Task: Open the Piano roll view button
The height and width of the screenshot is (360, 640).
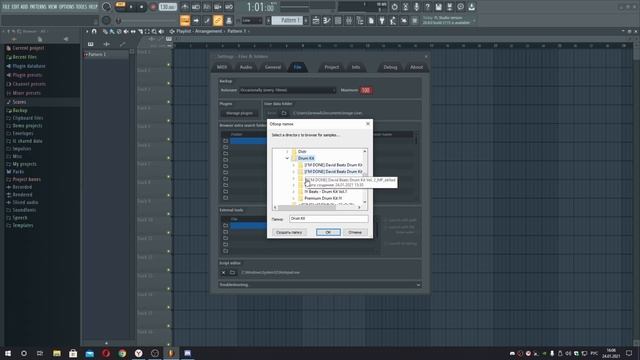Action: pyautogui.click(x=327, y=20)
